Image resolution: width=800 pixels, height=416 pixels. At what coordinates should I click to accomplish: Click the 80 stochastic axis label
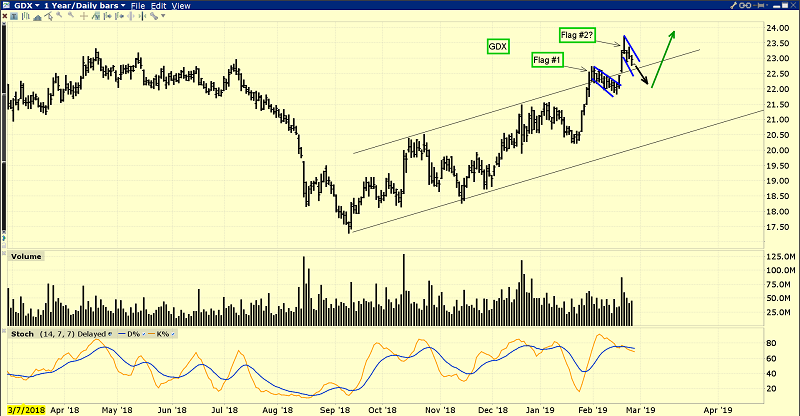click(772, 343)
